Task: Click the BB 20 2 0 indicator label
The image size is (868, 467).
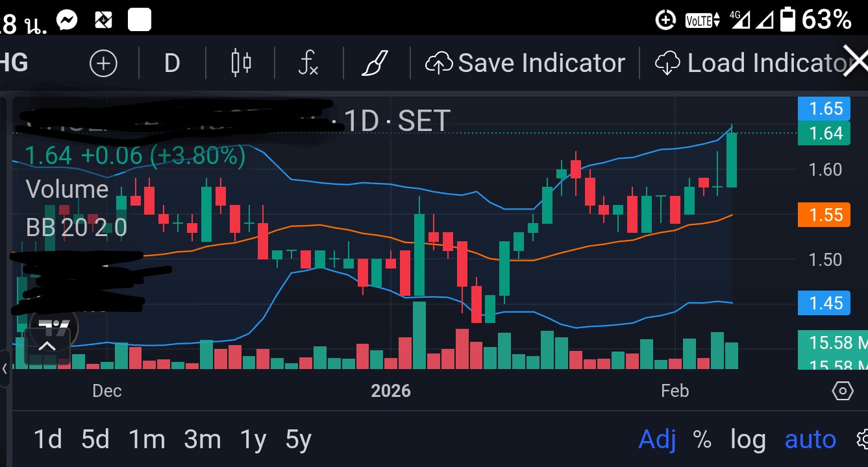Action: [76, 228]
